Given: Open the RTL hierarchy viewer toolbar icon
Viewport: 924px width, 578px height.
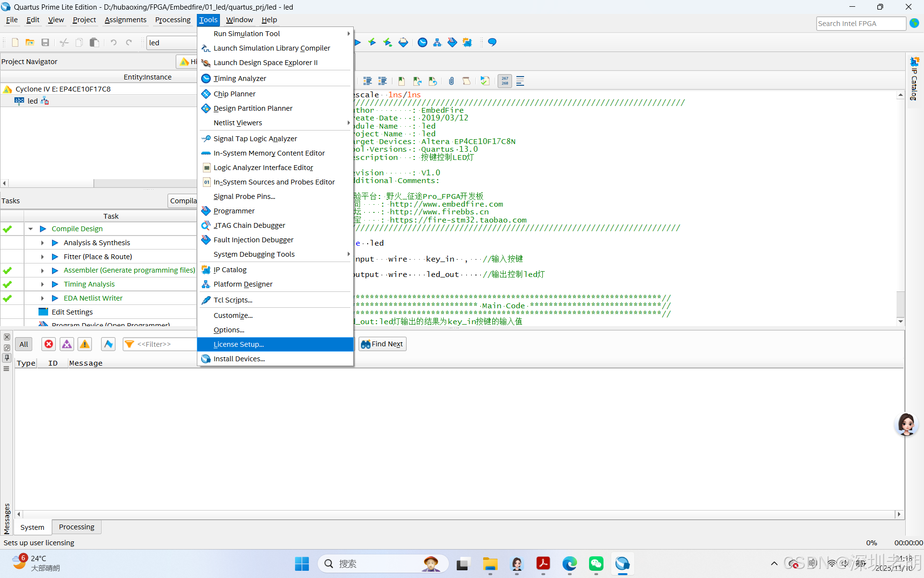Looking at the screenshot, I should pyautogui.click(x=437, y=42).
